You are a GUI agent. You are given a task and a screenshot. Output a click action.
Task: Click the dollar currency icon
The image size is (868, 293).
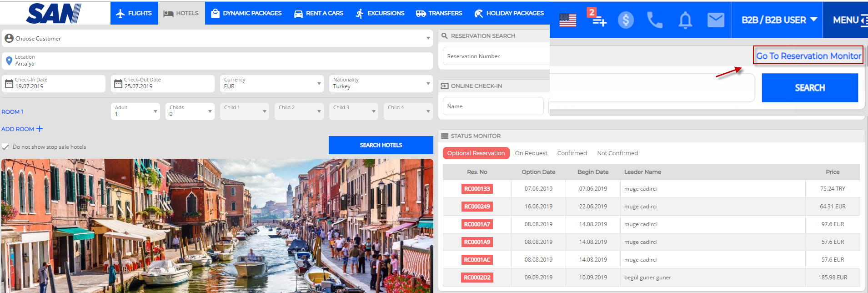coord(626,20)
